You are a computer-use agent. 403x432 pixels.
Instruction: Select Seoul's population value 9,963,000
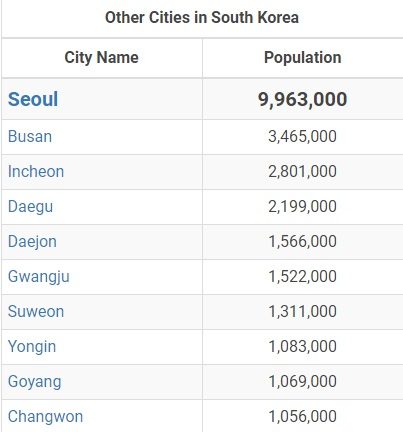[x=303, y=99]
